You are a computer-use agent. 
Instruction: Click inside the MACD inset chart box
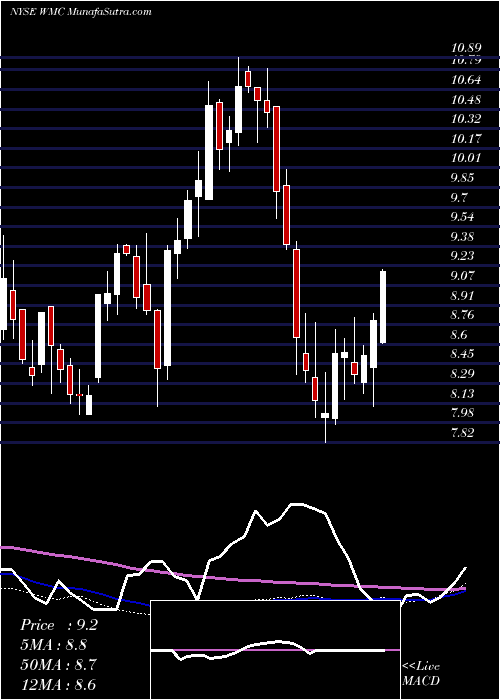(x=275, y=650)
